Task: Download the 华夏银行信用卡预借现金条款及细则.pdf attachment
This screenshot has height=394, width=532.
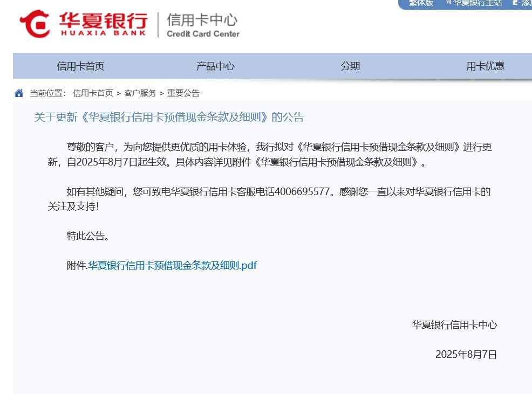Action: 172,265
